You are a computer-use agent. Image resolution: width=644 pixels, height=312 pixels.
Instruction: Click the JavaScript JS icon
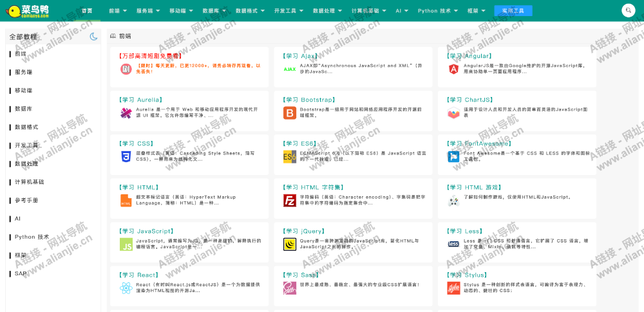pyautogui.click(x=126, y=244)
